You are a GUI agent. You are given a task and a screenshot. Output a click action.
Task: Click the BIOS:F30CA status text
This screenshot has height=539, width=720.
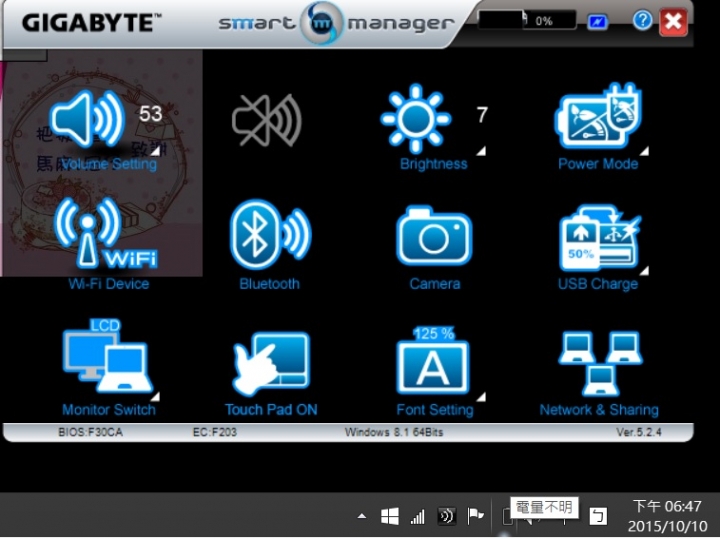pyautogui.click(x=90, y=432)
